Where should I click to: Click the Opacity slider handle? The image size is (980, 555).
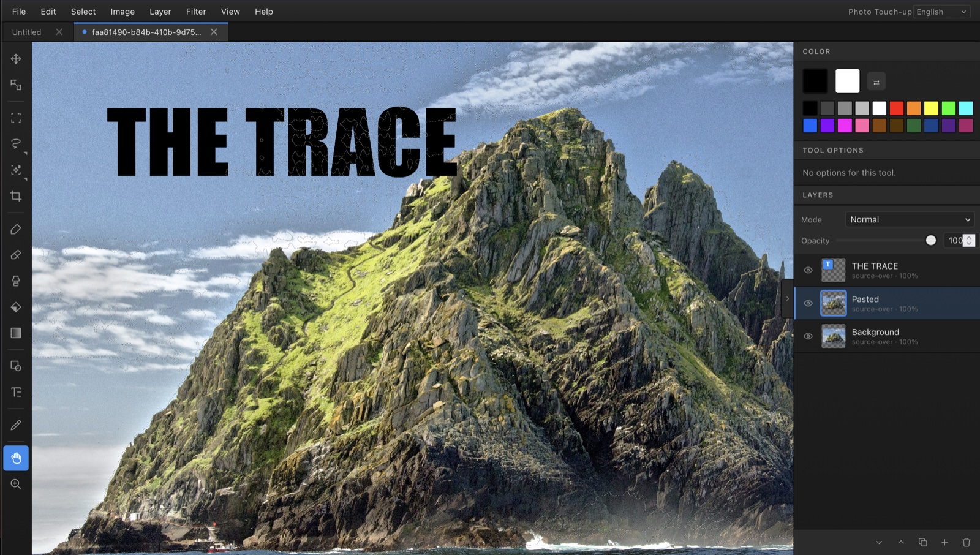coord(931,241)
